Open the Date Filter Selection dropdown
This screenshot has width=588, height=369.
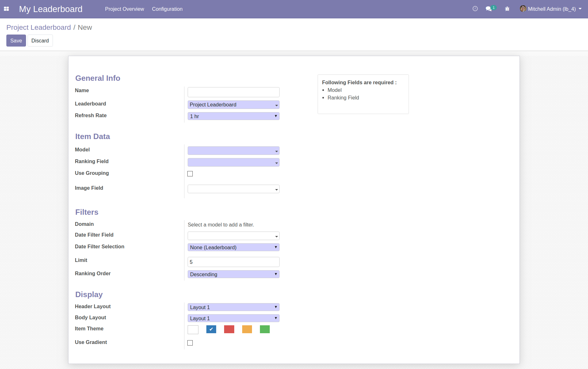coord(233,247)
